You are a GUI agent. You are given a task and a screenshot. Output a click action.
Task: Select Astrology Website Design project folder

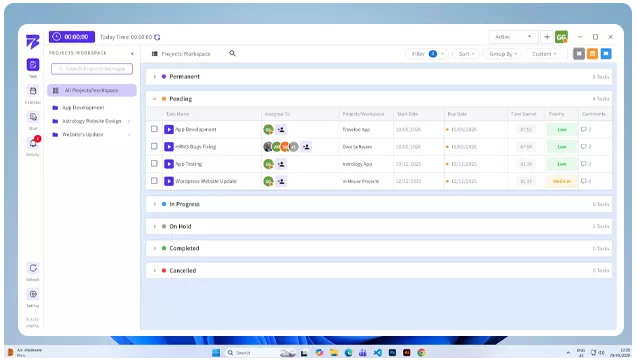(87, 121)
